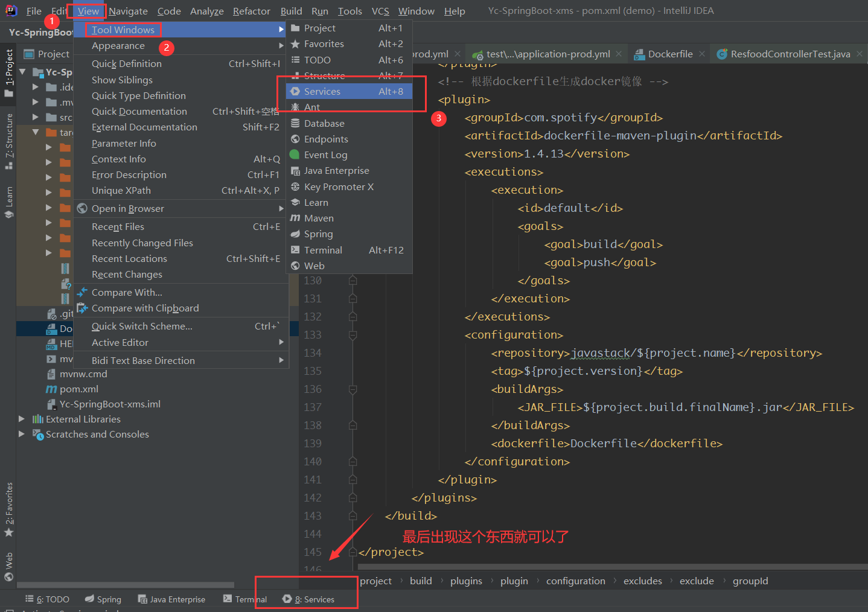
Task: Click the Compare With arrows icon
Action: pos(82,292)
